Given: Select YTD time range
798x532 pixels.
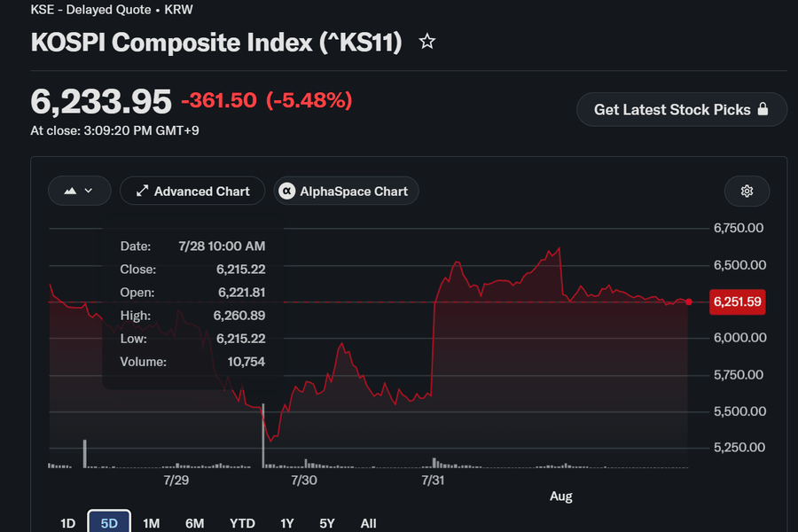Looking at the screenshot, I should pos(242,523).
